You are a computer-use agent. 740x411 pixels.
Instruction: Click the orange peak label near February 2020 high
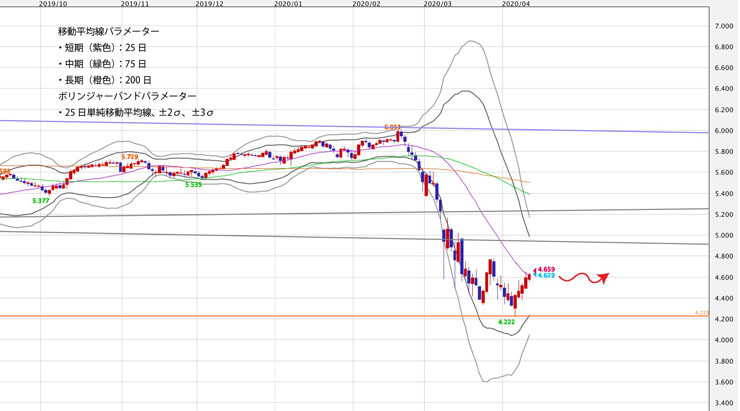pyautogui.click(x=392, y=127)
